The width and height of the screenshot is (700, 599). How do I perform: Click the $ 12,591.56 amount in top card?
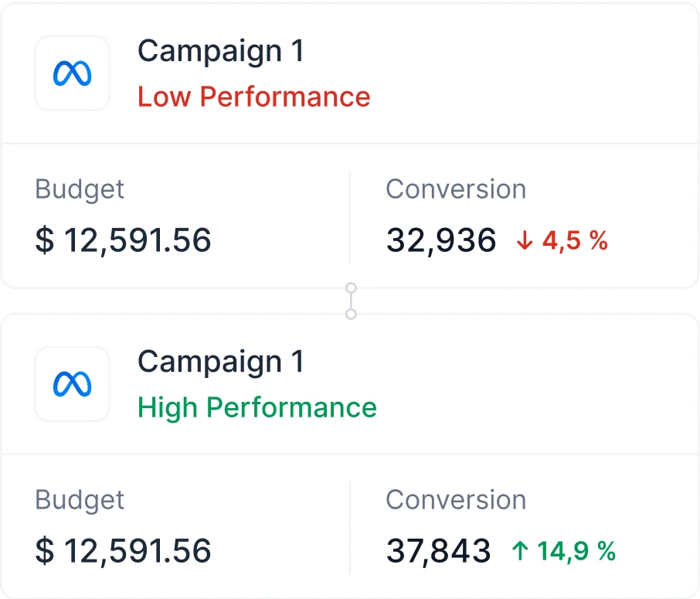click(x=123, y=240)
